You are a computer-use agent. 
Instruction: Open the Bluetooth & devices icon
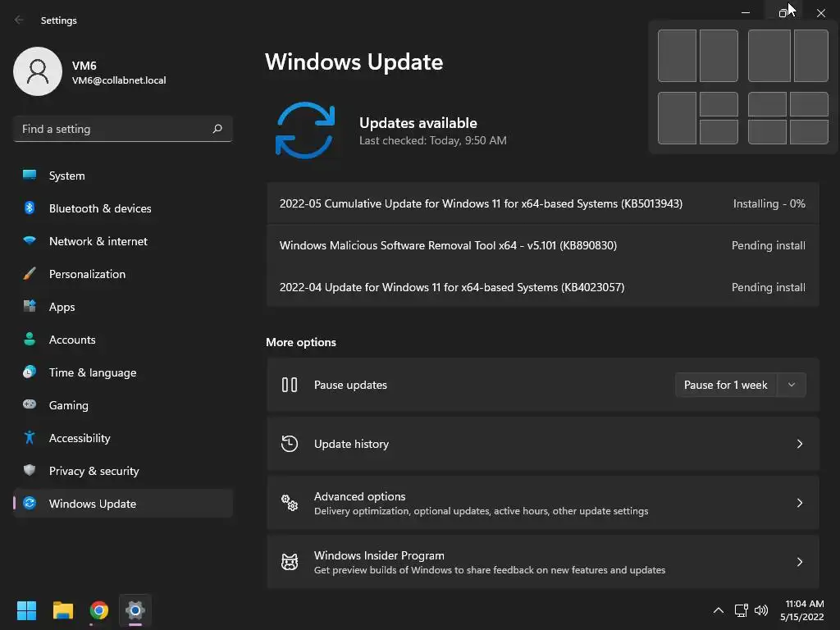pos(30,208)
